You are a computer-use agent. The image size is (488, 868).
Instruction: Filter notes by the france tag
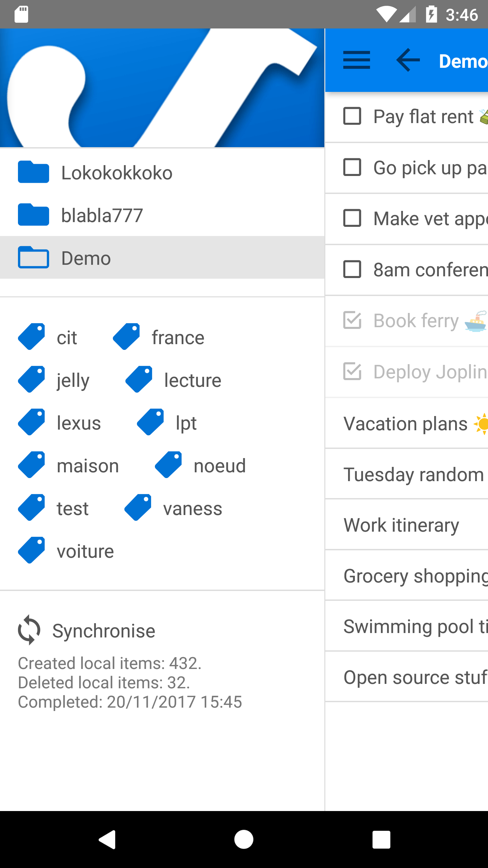178,338
